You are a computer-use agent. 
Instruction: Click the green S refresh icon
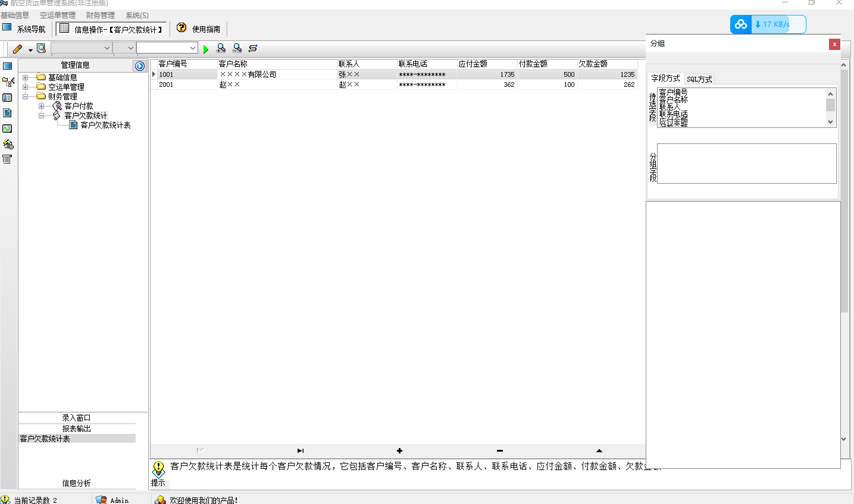[x=253, y=48]
